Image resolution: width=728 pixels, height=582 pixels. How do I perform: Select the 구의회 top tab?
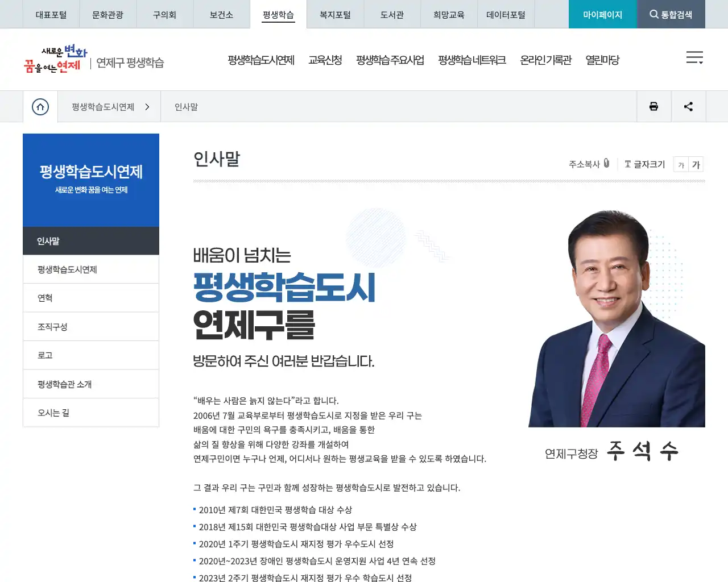coord(165,14)
